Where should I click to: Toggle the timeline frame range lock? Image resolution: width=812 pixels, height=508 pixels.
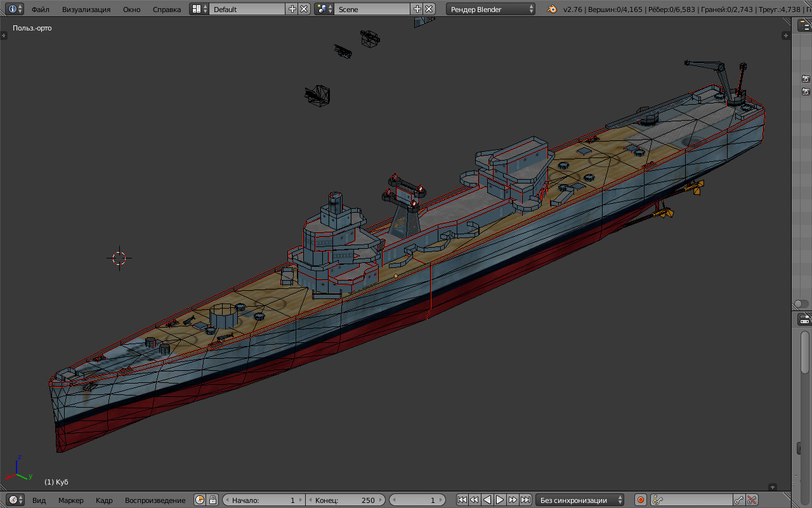tap(213, 500)
